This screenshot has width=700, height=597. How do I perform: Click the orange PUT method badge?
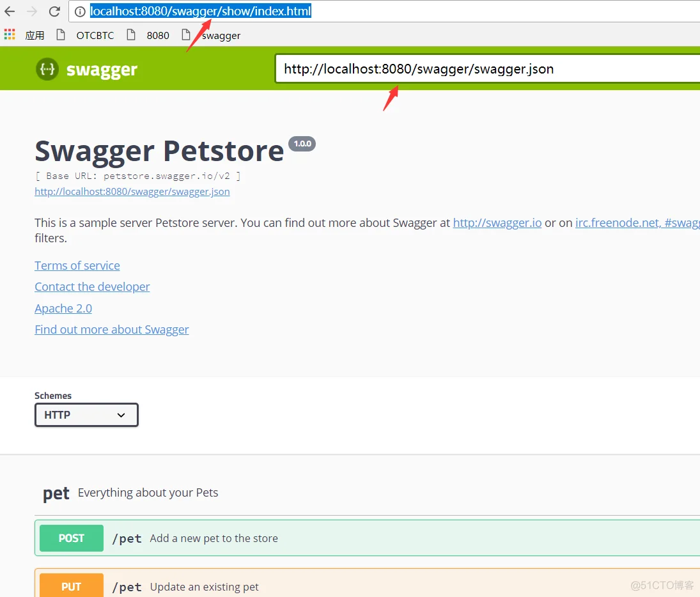[72, 586]
